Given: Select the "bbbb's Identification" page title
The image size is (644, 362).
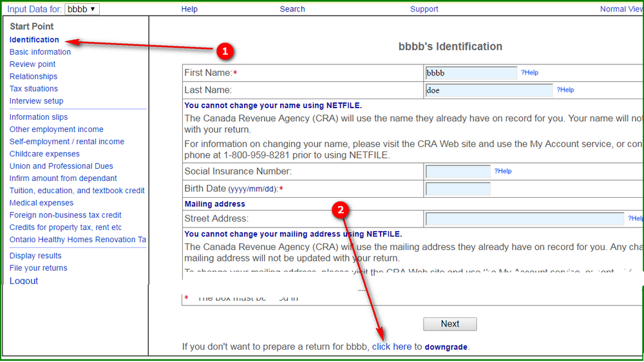Looking at the screenshot, I should coord(450,47).
